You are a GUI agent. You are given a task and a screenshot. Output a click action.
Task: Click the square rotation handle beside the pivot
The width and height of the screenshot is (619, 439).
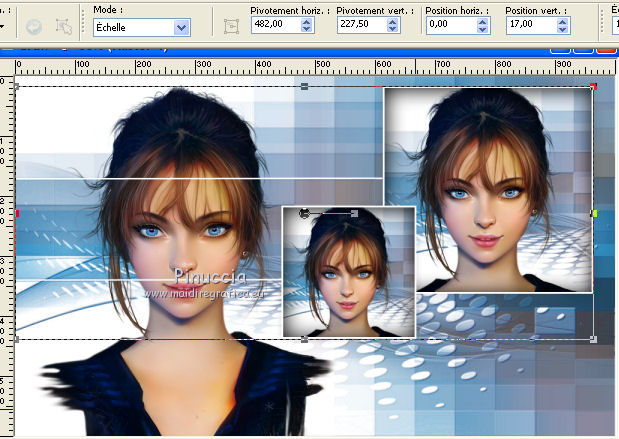click(355, 214)
